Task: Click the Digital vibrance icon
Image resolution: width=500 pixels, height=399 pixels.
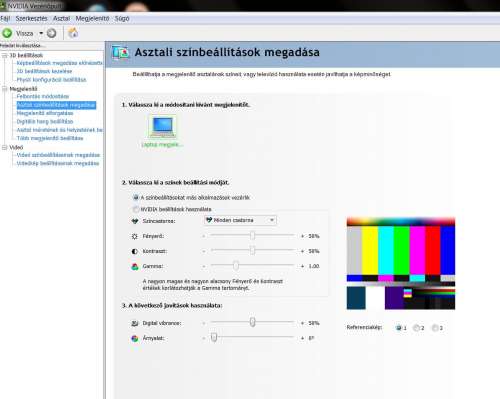Action: (135, 323)
